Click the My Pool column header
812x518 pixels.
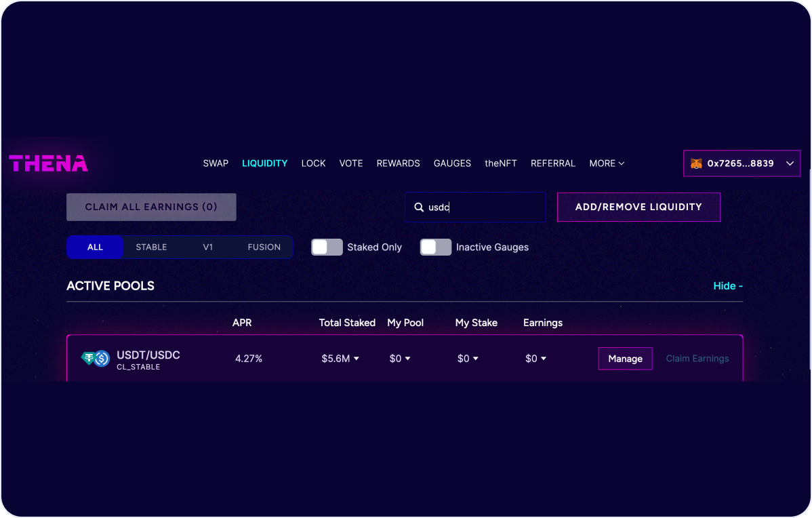pos(405,323)
